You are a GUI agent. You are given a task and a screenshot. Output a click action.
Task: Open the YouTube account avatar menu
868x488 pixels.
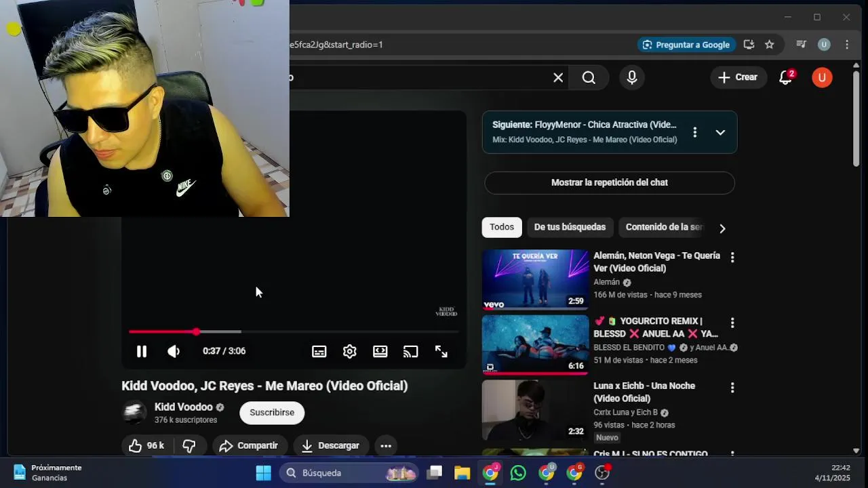click(x=822, y=77)
